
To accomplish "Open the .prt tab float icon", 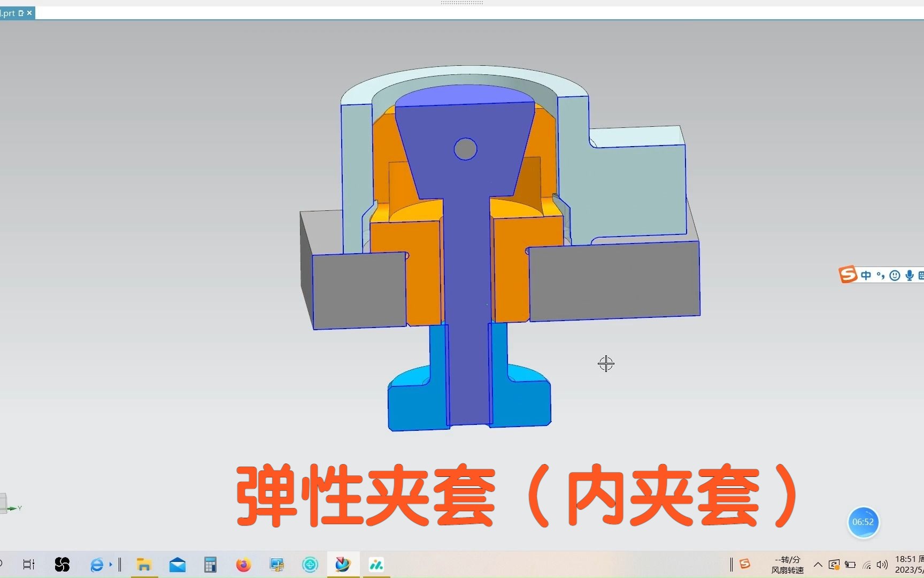I will pyautogui.click(x=21, y=13).
